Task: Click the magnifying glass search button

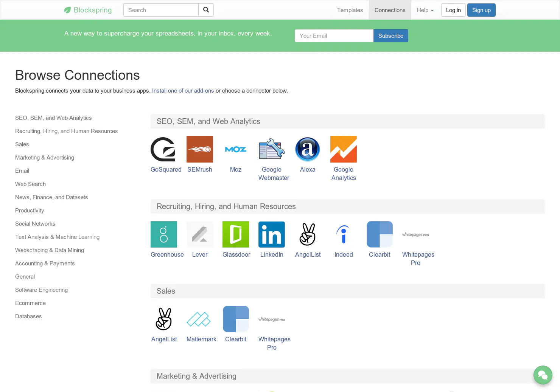Action: click(206, 10)
